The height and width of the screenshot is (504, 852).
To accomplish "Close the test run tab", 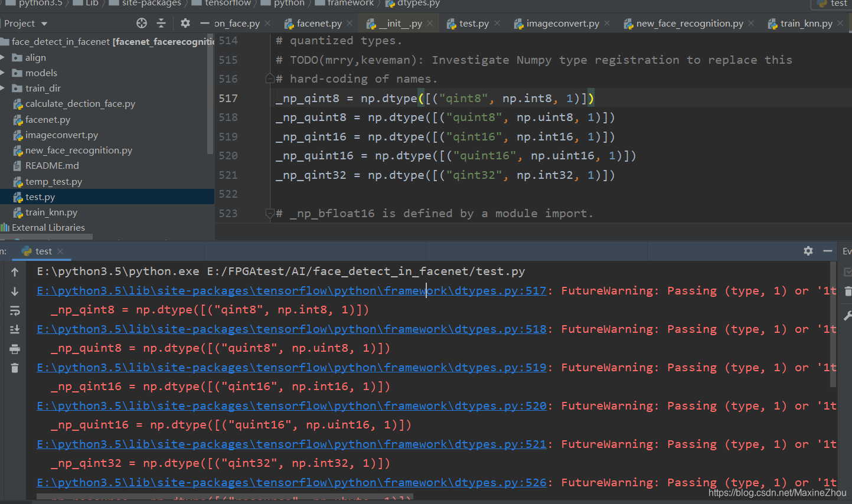I will pos(60,251).
